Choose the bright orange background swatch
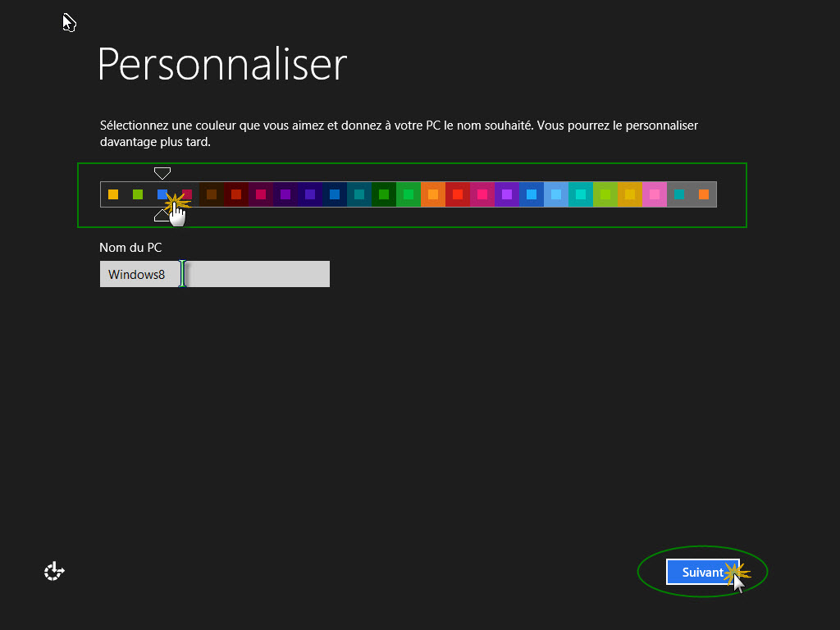The width and height of the screenshot is (840, 630). click(433, 194)
